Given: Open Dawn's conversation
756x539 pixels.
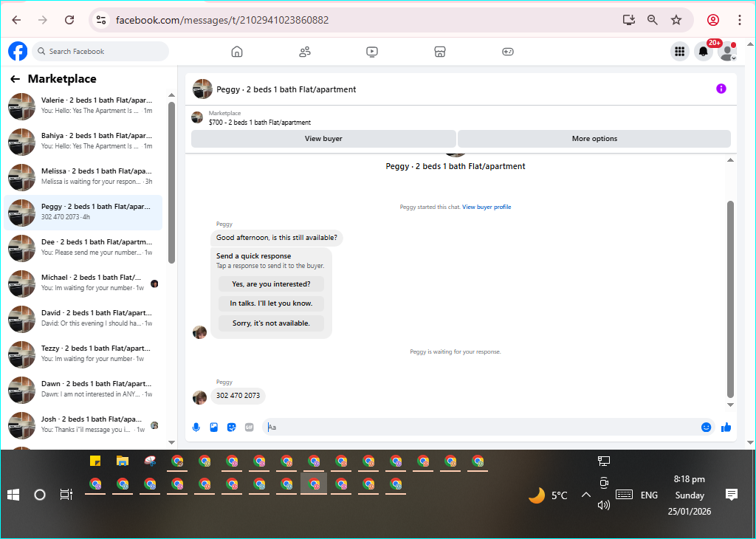Looking at the screenshot, I should [x=83, y=390].
